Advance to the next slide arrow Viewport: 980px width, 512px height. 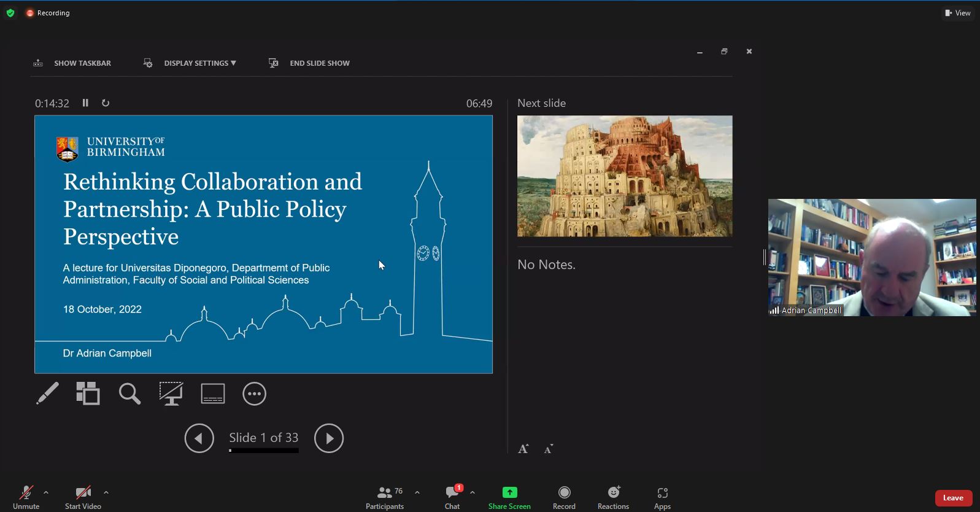pyautogui.click(x=328, y=438)
